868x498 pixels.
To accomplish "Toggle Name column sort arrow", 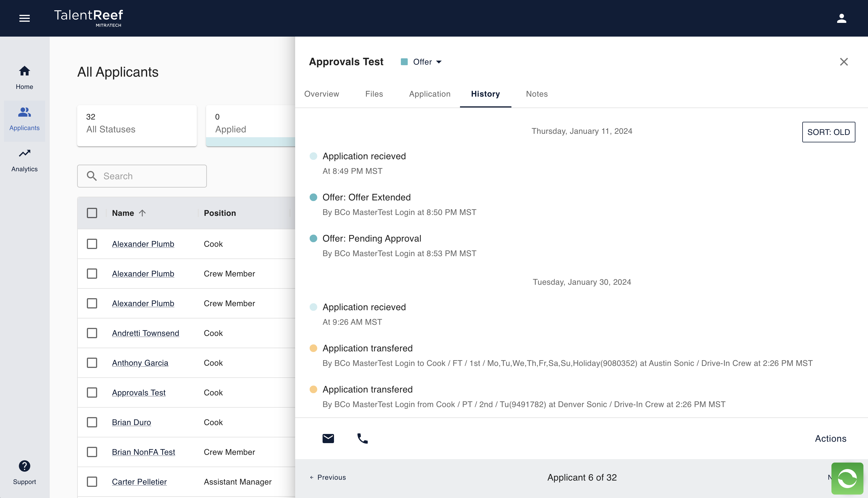I will (142, 213).
